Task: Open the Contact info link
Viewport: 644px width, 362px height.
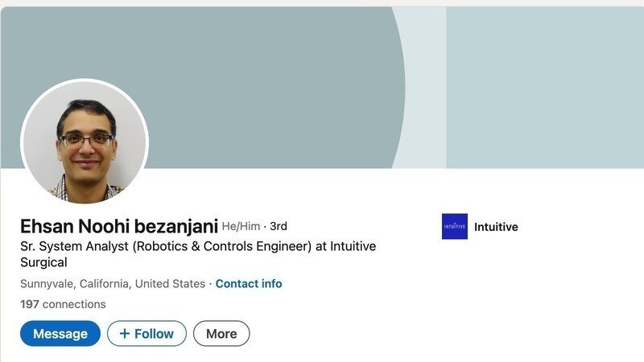Action: coord(249,284)
